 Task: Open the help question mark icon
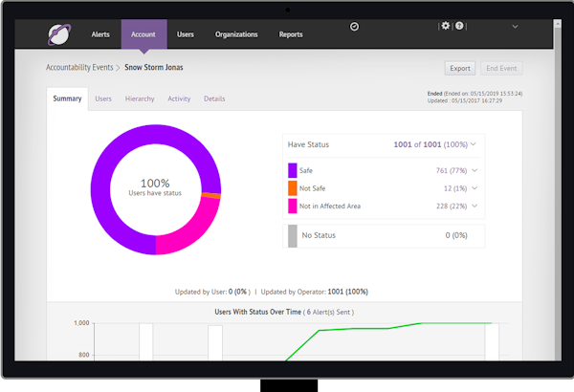pyautogui.click(x=459, y=26)
